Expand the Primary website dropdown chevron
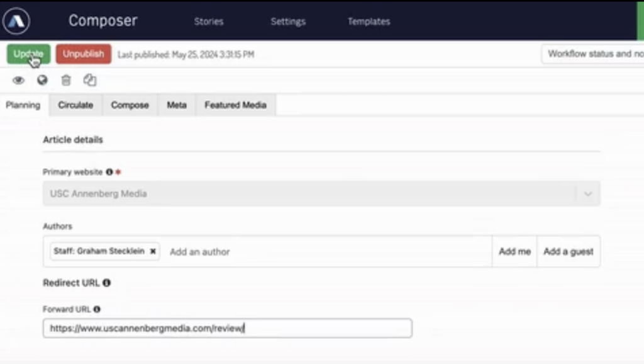The width and height of the screenshot is (644, 364). pos(588,194)
